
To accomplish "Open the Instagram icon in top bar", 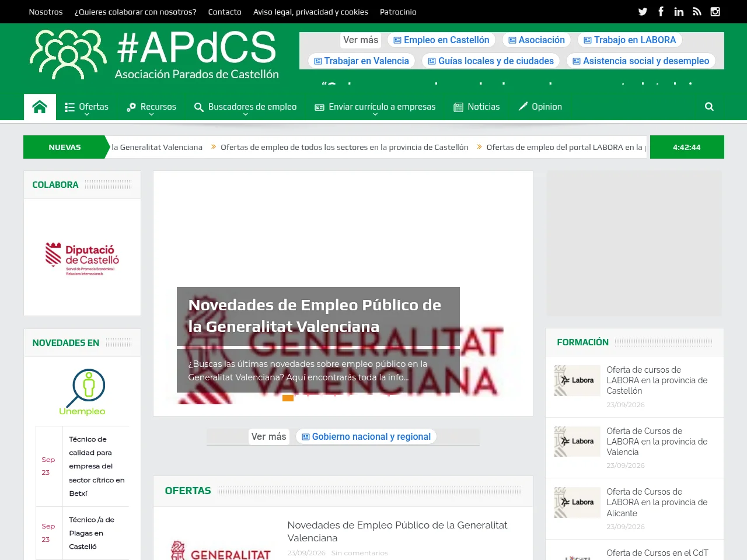I will pos(715,12).
